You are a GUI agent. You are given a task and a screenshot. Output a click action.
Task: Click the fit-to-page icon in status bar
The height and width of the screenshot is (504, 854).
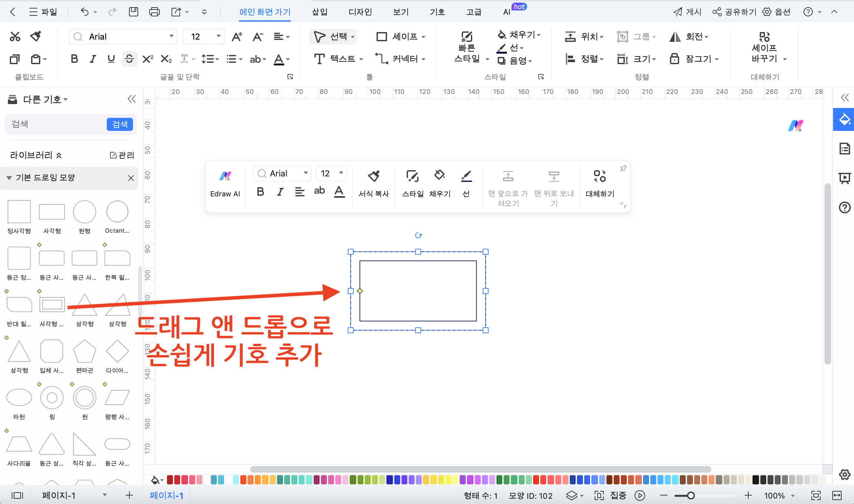pyautogui.click(x=816, y=495)
